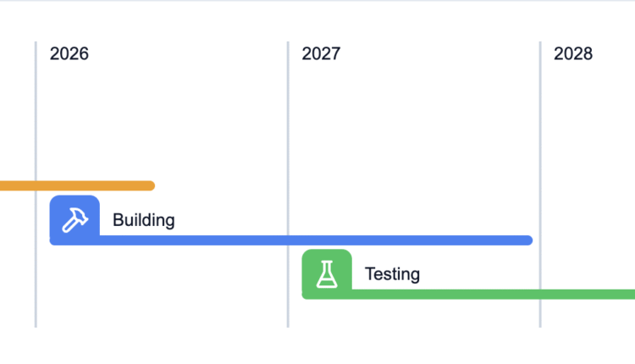Click the Testing bar's left starting edge
Viewport: 635px width, 364px height.
[306, 294]
